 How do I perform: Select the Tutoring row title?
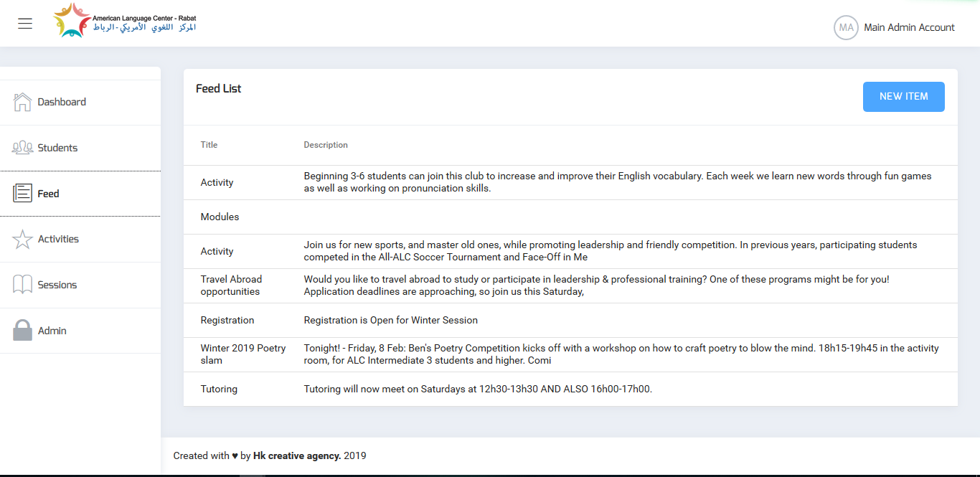tap(219, 389)
